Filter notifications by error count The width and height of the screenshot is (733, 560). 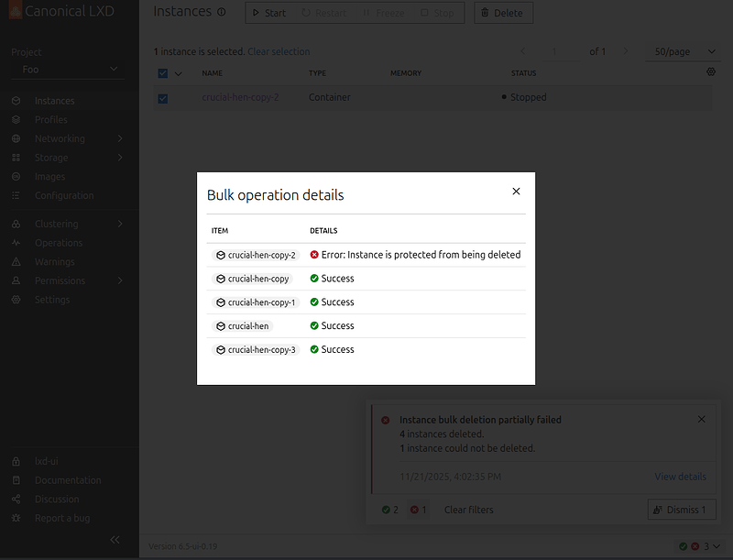point(418,510)
